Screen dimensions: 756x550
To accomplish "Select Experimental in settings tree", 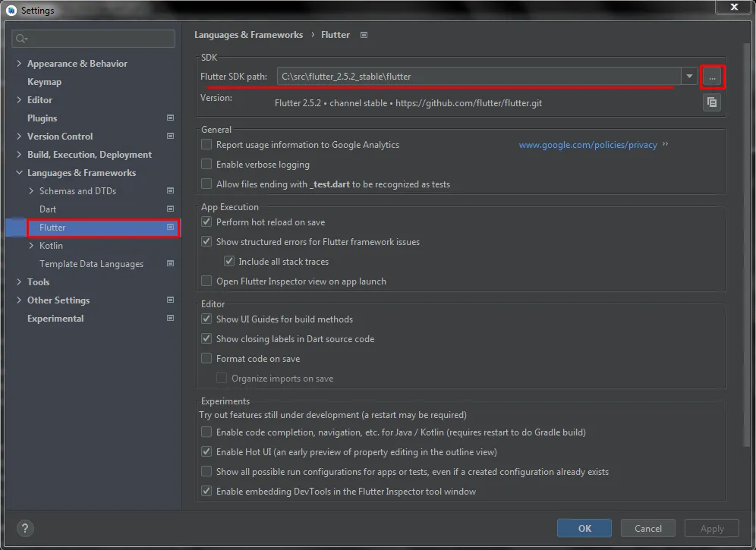I will pyautogui.click(x=55, y=318).
